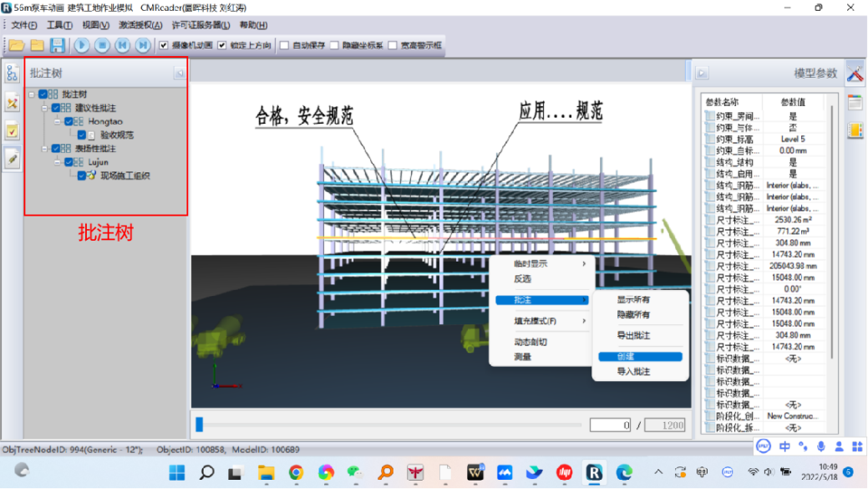Open the Windows Start menu
The image size is (868, 489).
(177, 472)
